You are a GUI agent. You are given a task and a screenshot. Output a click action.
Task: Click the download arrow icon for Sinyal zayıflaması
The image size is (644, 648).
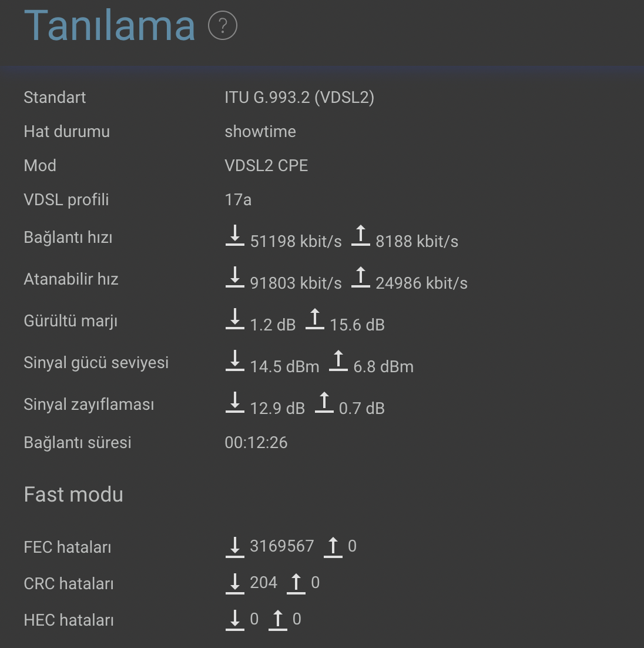click(x=234, y=403)
